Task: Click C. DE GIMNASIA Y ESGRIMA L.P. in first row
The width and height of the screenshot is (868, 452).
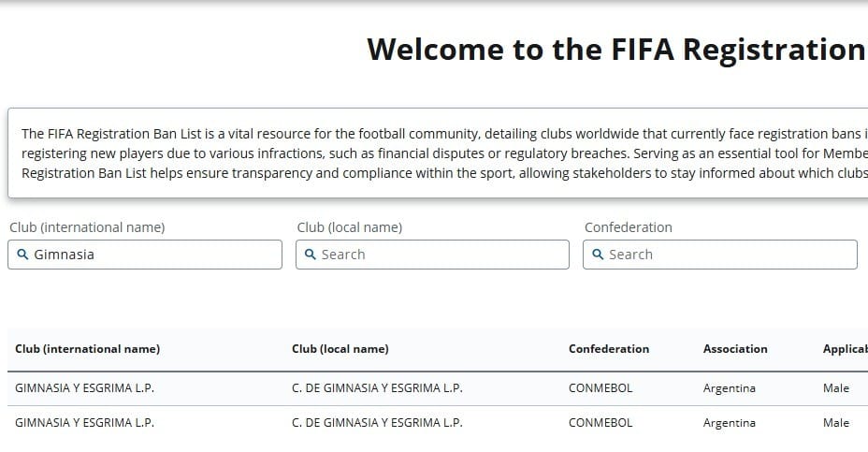Action: tap(377, 388)
